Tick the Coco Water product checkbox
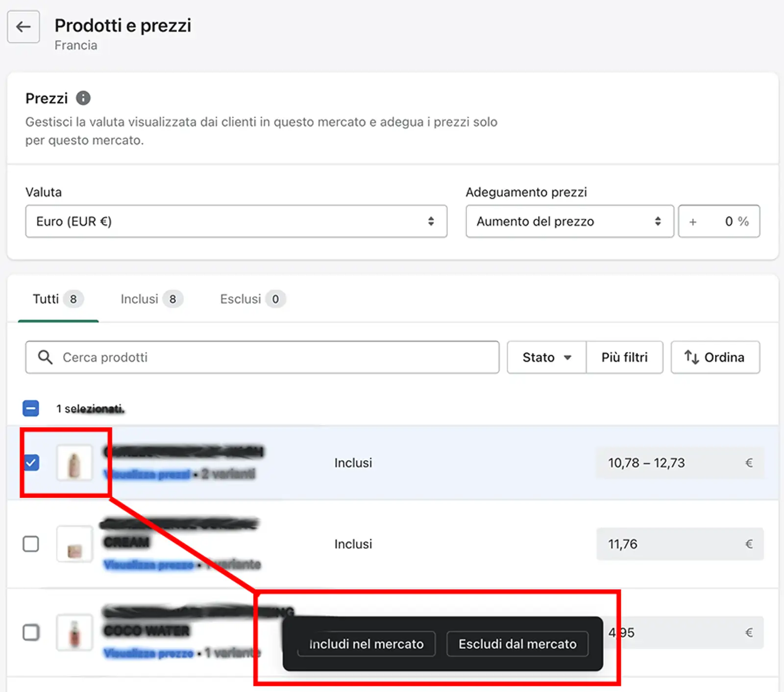Screen dimensions: 784x692 coord(31,632)
